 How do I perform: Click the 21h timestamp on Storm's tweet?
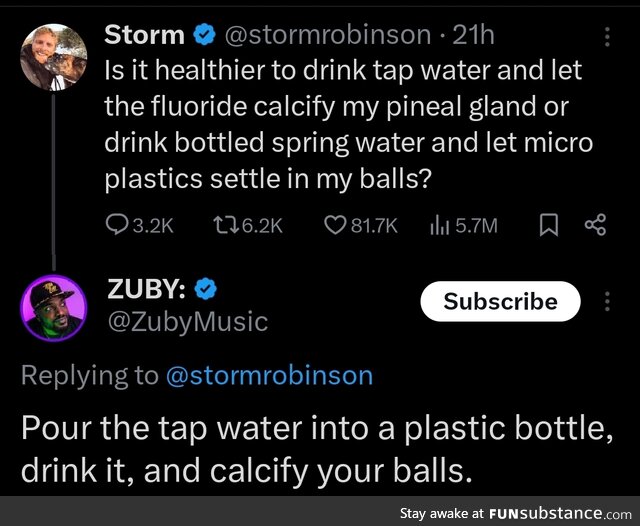point(474,35)
